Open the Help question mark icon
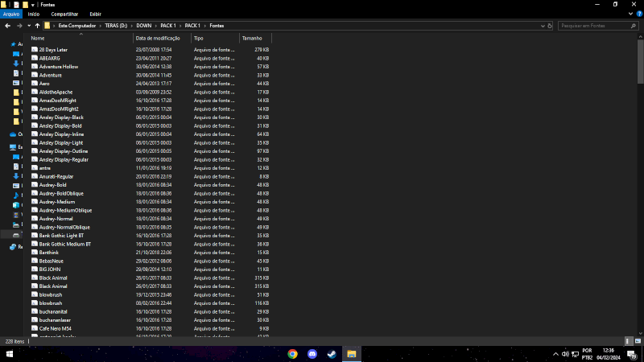This screenshot has width=644, height=362. pos(639,14)
